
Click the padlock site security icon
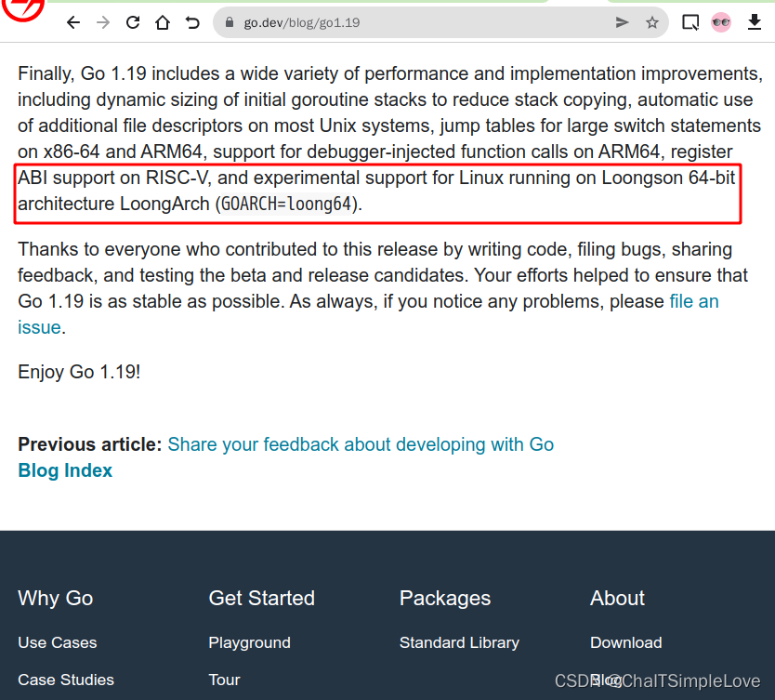[229, 22]
